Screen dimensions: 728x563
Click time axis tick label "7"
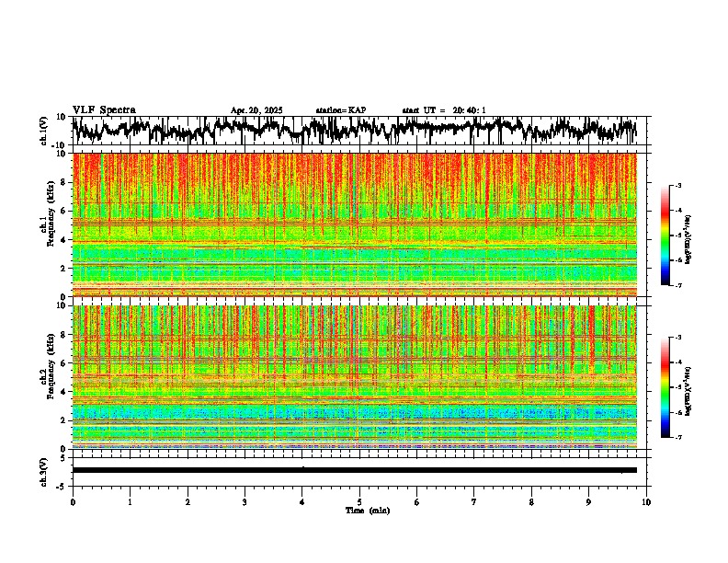click(x=474, y=502)
